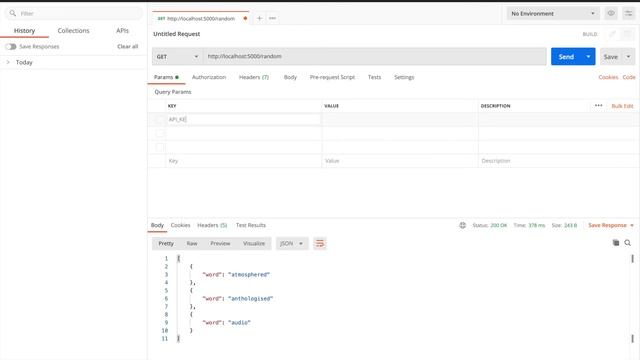Viewport: 640px width, 360px height.
Task: Click the Save button
Action: click(611, 56)
